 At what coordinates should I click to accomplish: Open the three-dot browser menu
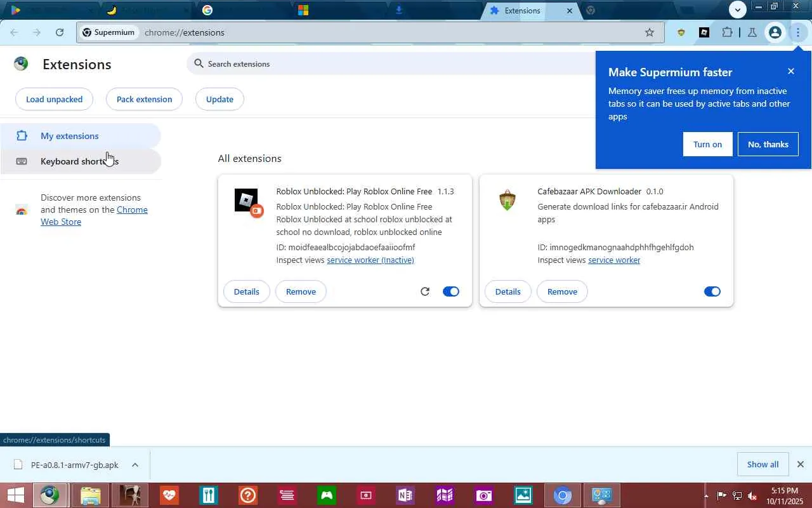coord(797,32)
